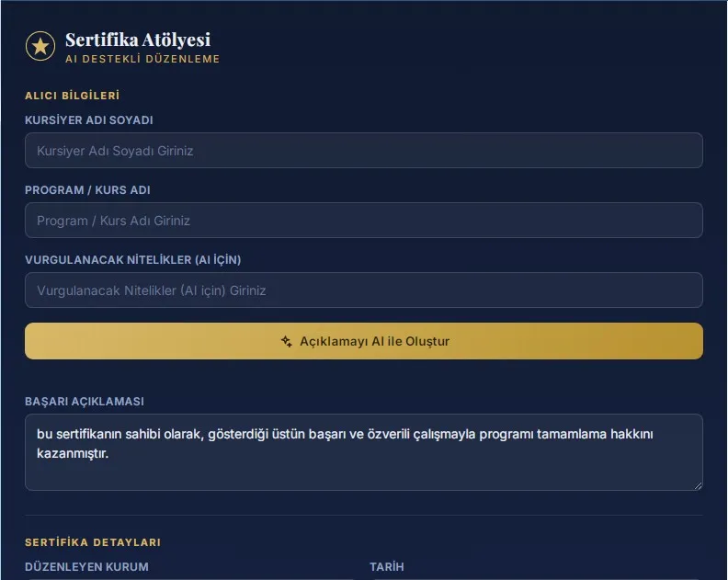Grab the textarea resize handle corner

[698, 485]
